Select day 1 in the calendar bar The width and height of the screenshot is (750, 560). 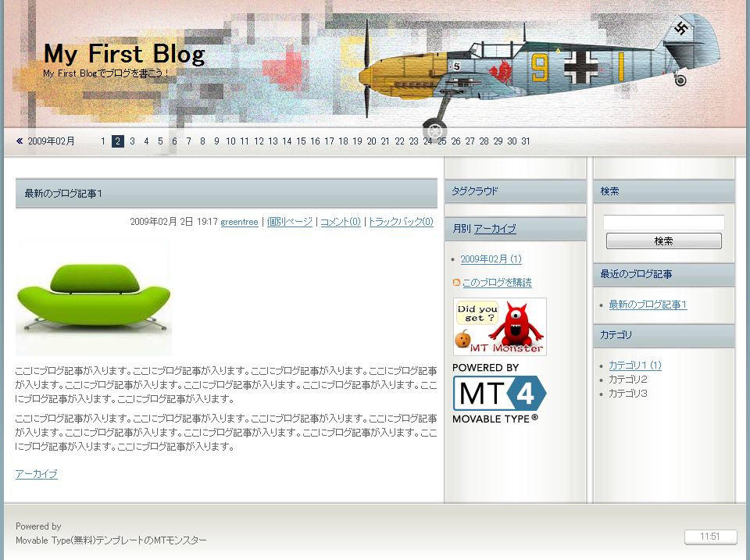point(103,141)
